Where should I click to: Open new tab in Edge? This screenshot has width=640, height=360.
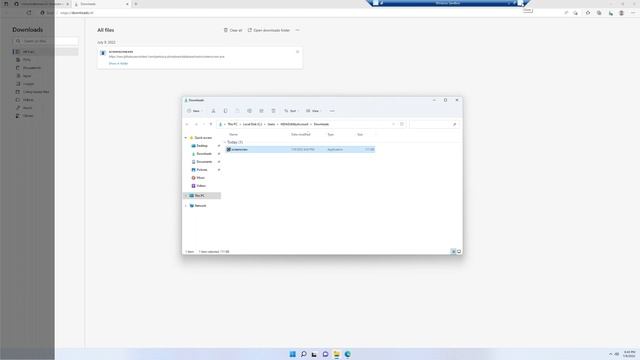136,4
